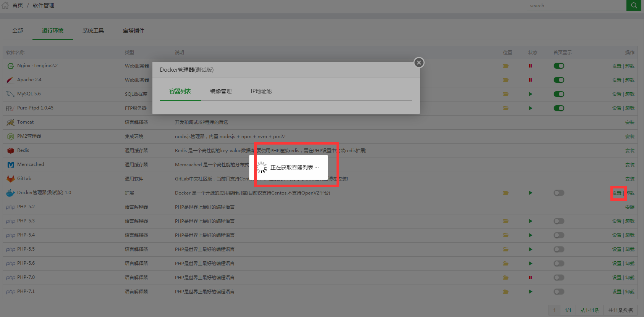644x317 pixels.
Task: Click 安装 link for Tomcat
Action: tap(630, 122)
